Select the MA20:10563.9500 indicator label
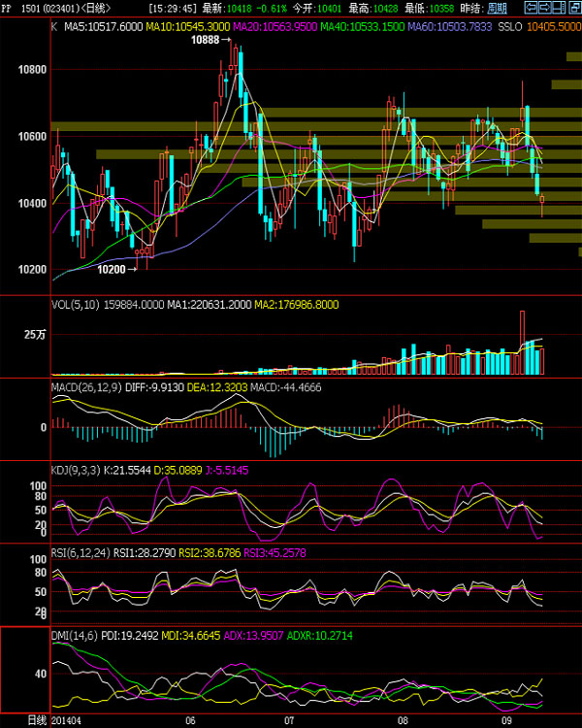The image size is (582, 728). pos(275,27)
